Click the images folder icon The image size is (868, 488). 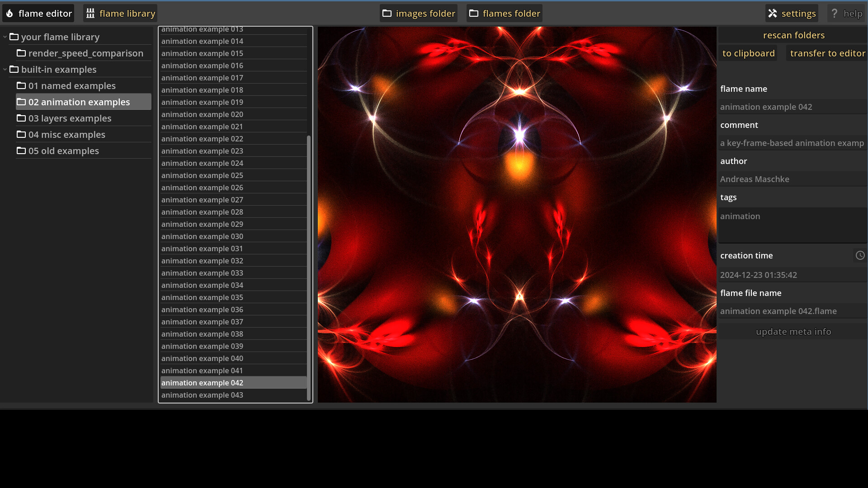click(x=387, y=13)
